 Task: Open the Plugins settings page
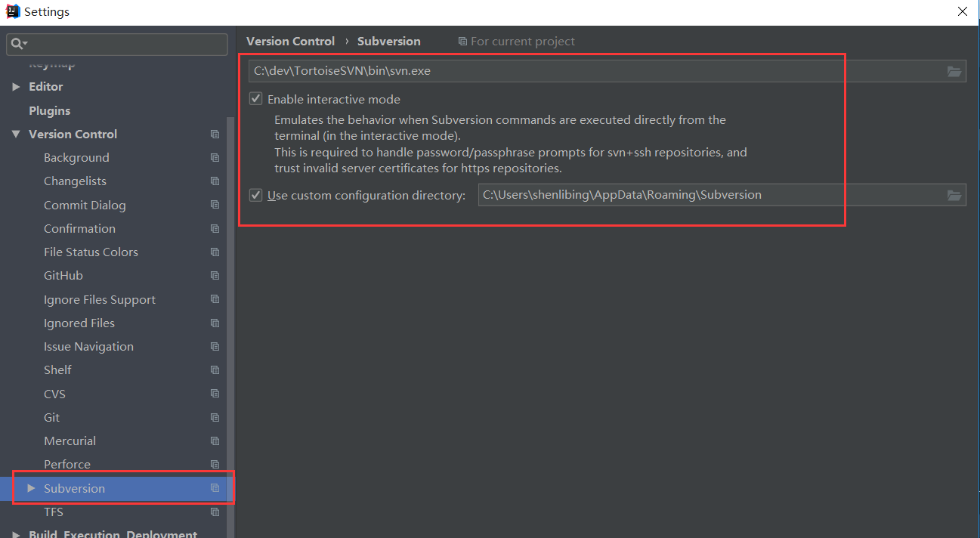(x=49, y=110)
